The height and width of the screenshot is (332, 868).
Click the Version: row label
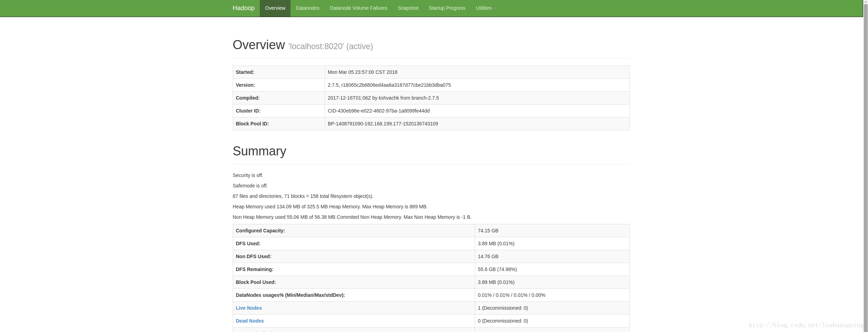point(245,85)
